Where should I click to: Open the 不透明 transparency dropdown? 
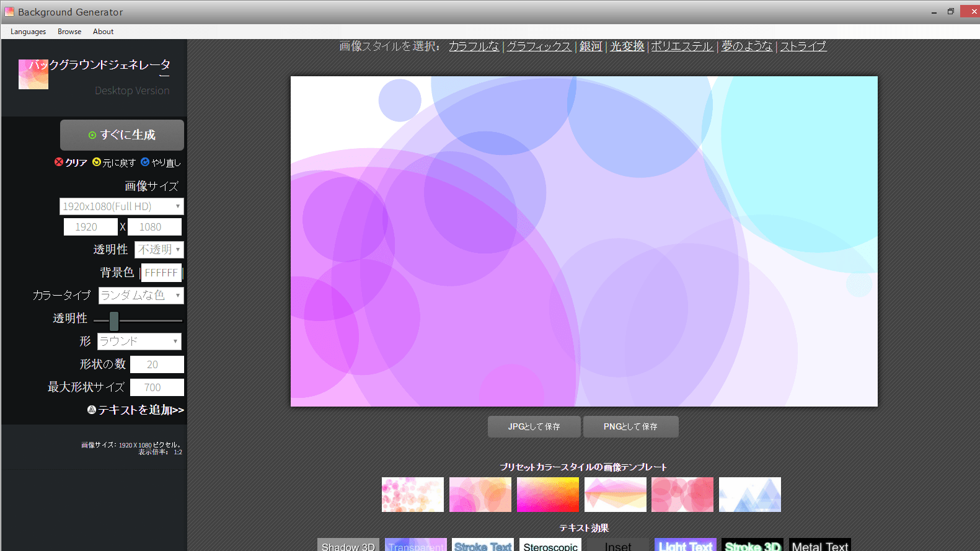click(159, 250)
